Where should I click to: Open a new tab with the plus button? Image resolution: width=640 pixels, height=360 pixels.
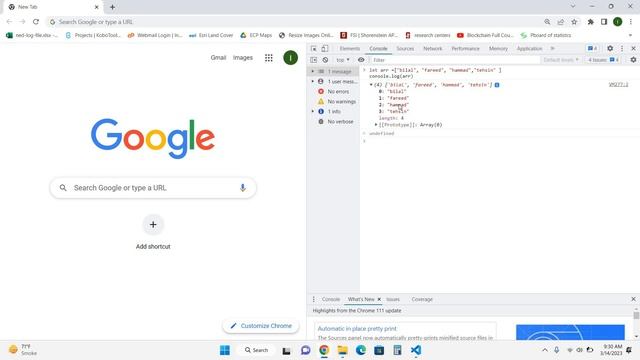coord(112,7)
